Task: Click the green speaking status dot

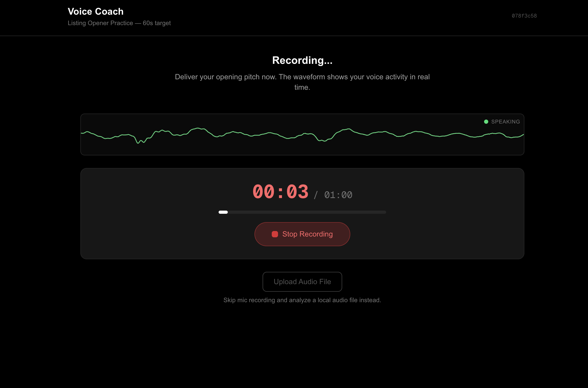Action: [x=486, y=122]
